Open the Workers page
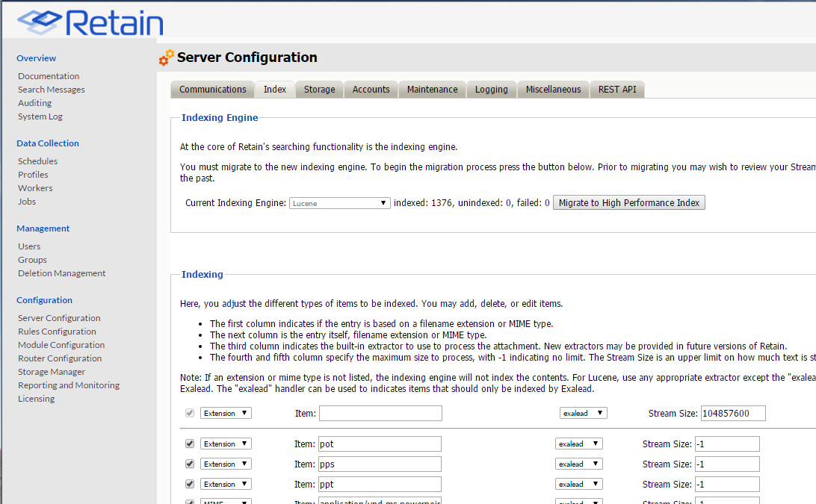This screenshot has width=816, height=504. 35,188
